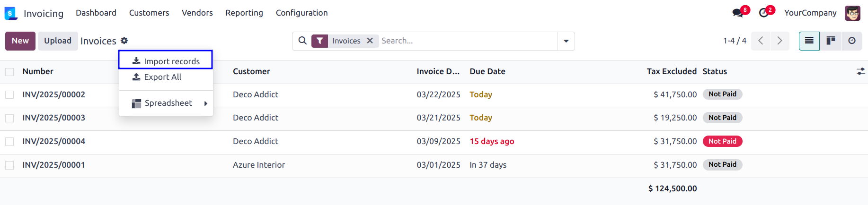Click invoice date 03/01/2025
This screenshot has height=205, width=868.
(x=438, y=165)
